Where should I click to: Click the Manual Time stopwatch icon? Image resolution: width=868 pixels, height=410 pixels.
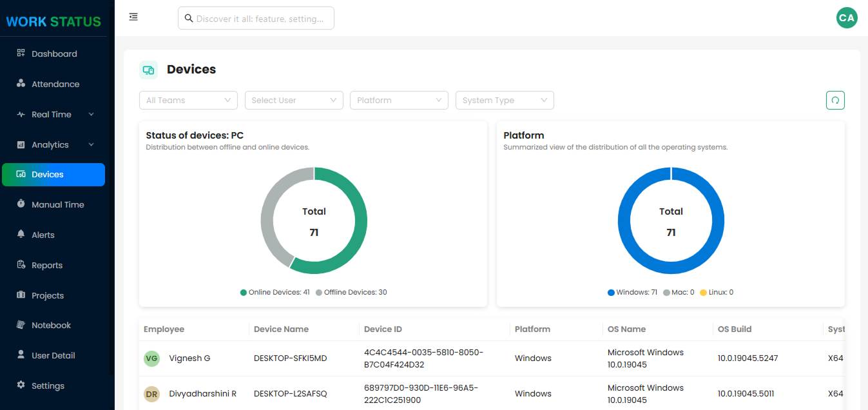click(21, 204)
